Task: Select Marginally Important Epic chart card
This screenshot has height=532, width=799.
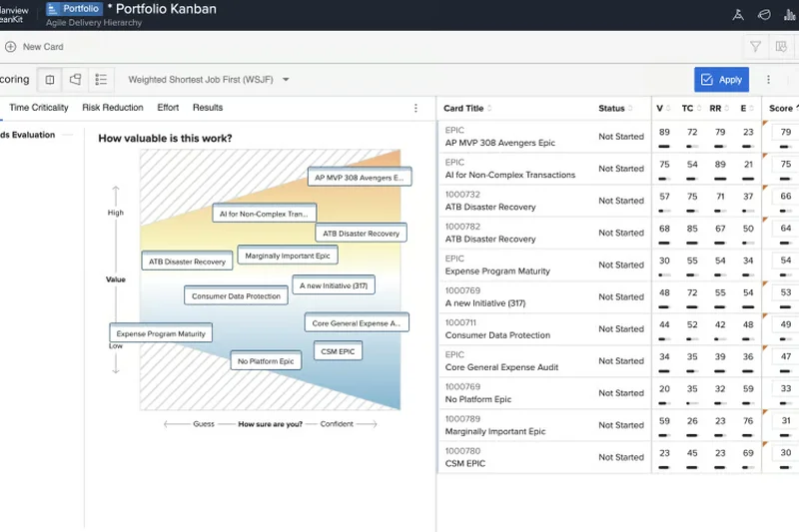Action: pyautogui.click(x=288, y=256)
